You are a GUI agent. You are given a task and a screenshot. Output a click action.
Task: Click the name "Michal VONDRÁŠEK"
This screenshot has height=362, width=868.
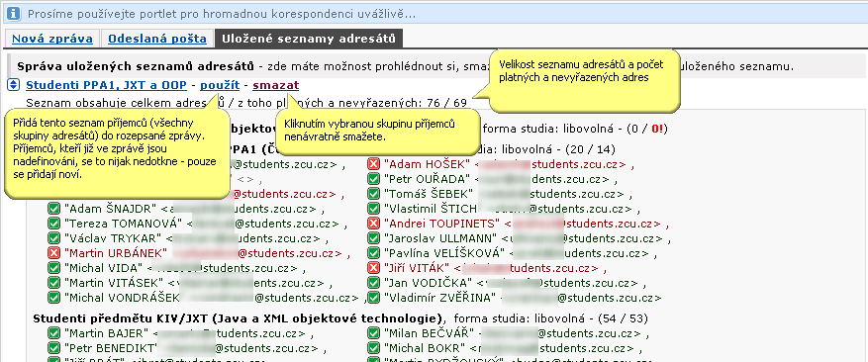click(x=122, y=298)
